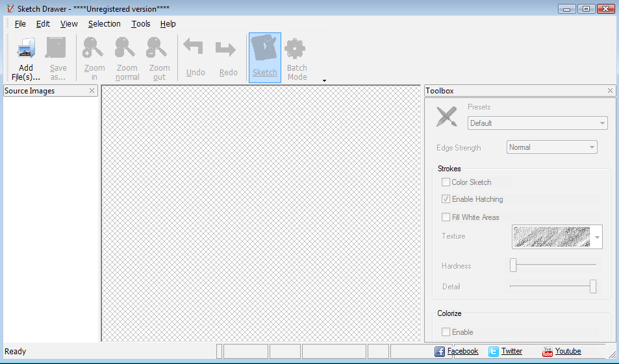Open the Selection menu
This screenshot has width=619, height=364.
[104, 23]
